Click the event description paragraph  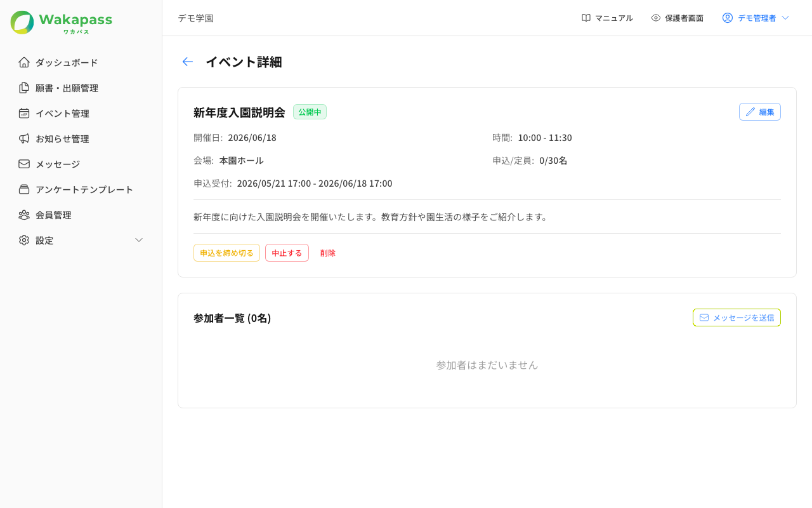370,217
